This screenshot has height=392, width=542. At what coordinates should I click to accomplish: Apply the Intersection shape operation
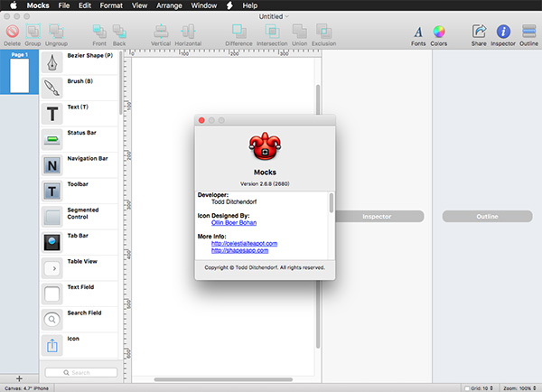272,32
